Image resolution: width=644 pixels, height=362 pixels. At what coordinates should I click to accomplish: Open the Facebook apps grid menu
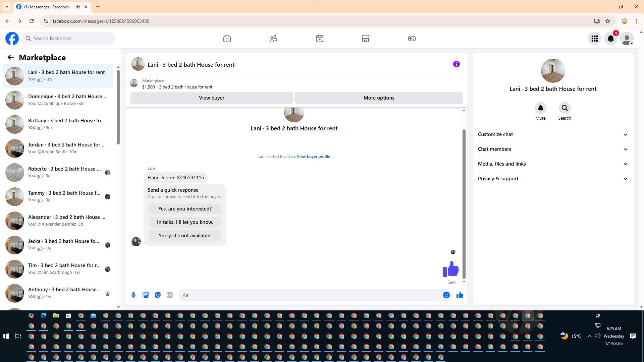point(594,39)
